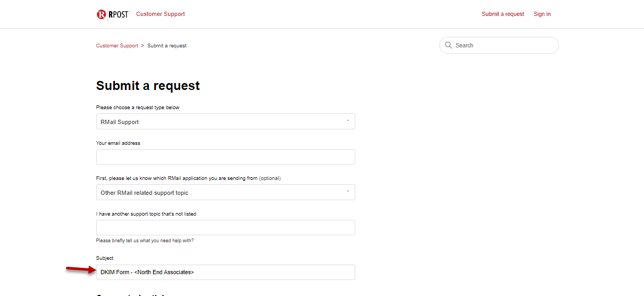Open Customer Support in the header
This screenshot has height=296, width=644.
pyautogui.click(x=161, y=14)
